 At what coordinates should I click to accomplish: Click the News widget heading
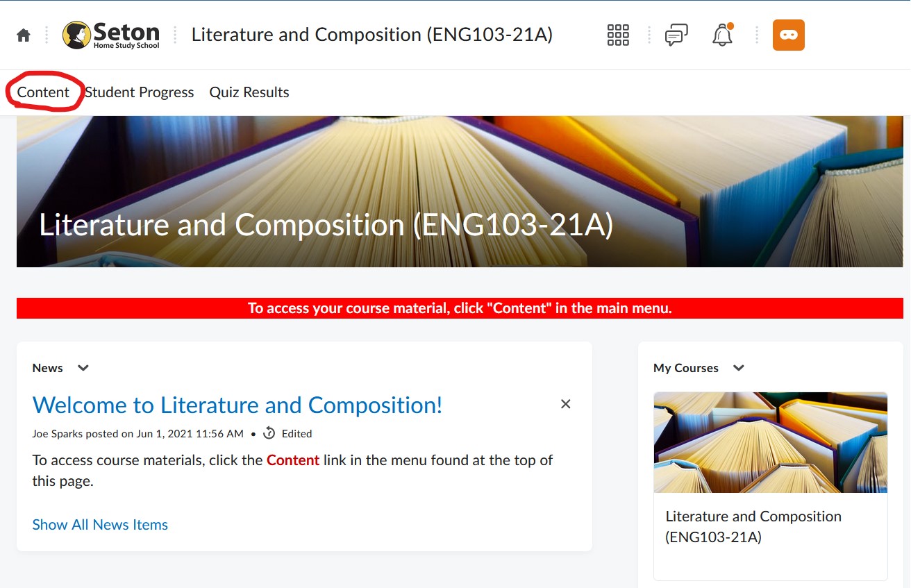(x=47, y=368)
